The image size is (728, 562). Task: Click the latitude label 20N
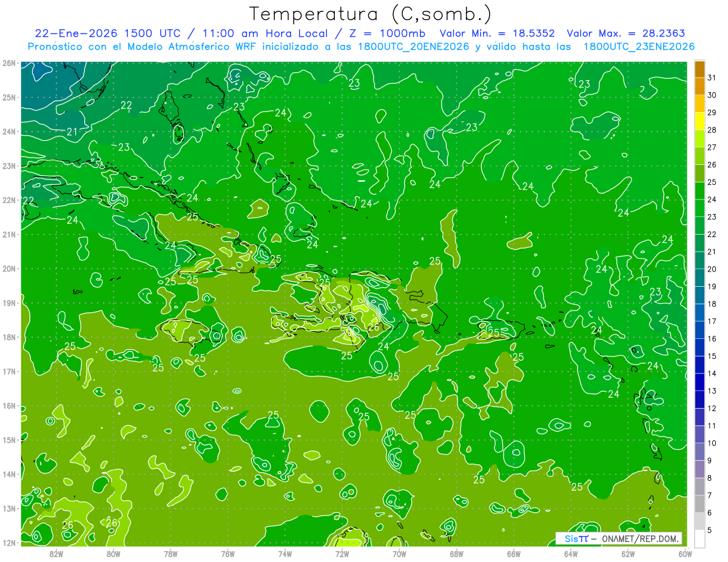[9, 269]
